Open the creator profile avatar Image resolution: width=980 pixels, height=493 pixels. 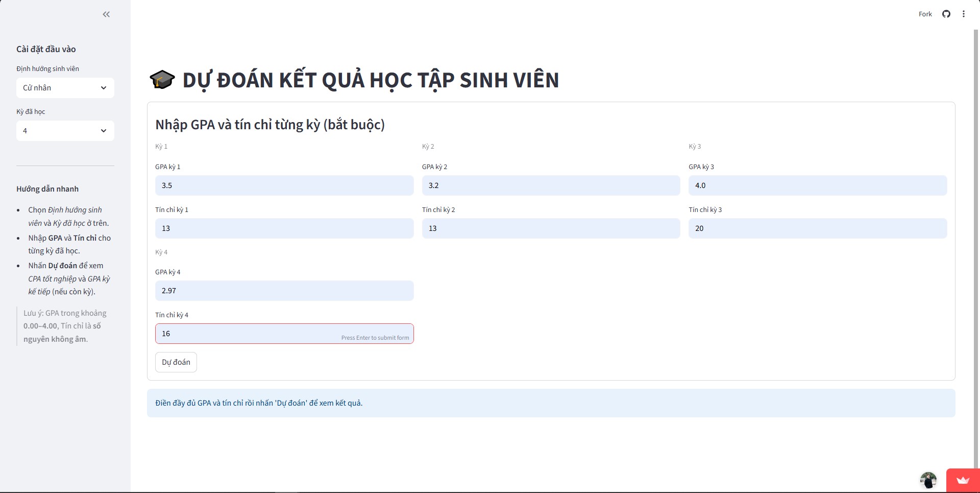click(x=928, y=480)
